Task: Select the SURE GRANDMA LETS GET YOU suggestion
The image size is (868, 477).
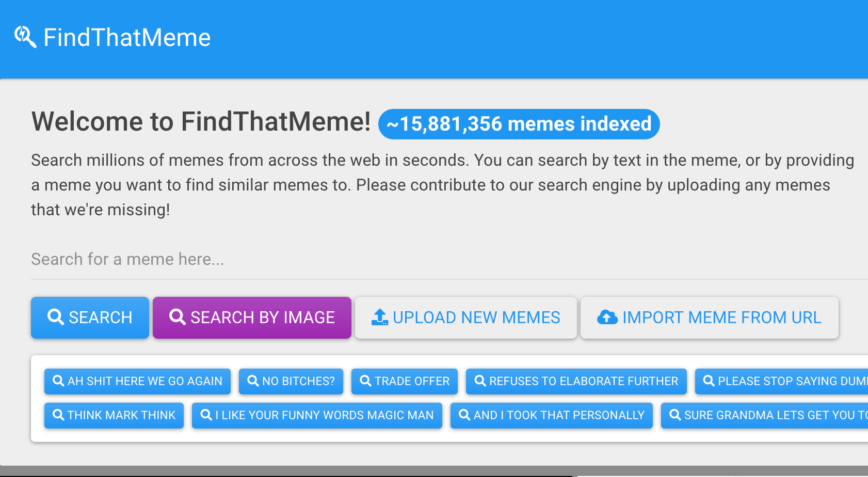Action: (x=764, y=415)
